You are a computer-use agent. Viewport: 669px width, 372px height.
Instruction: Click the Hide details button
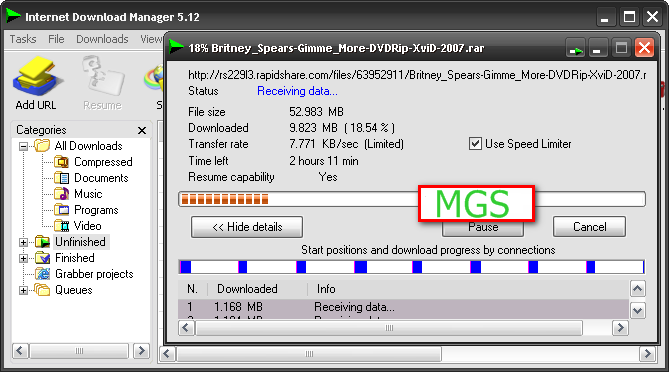[x=247, y=227]
